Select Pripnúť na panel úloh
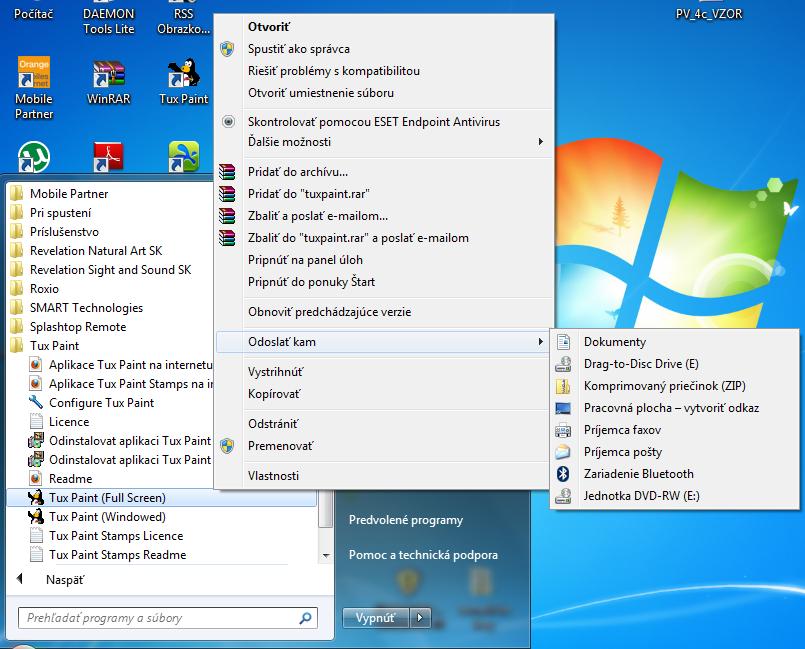The width and height of the screenshot is (805, 649). [x=384, y=260]
